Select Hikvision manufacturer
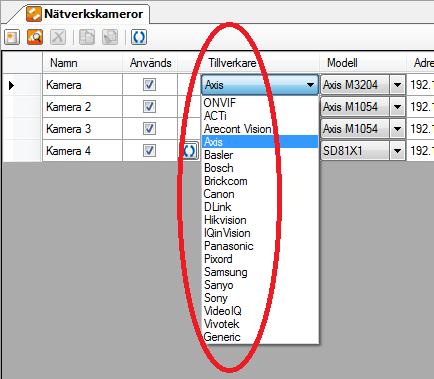 click(x=260, y=220)
